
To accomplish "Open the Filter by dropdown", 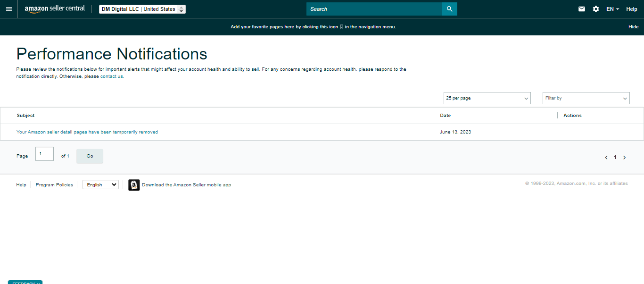I will pos(586,98).
